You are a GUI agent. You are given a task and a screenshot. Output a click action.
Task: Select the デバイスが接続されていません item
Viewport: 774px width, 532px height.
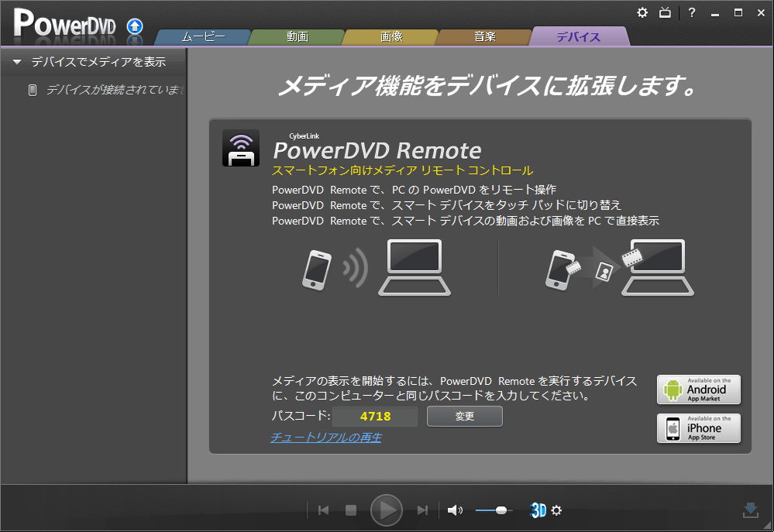[x=106, y=90]
